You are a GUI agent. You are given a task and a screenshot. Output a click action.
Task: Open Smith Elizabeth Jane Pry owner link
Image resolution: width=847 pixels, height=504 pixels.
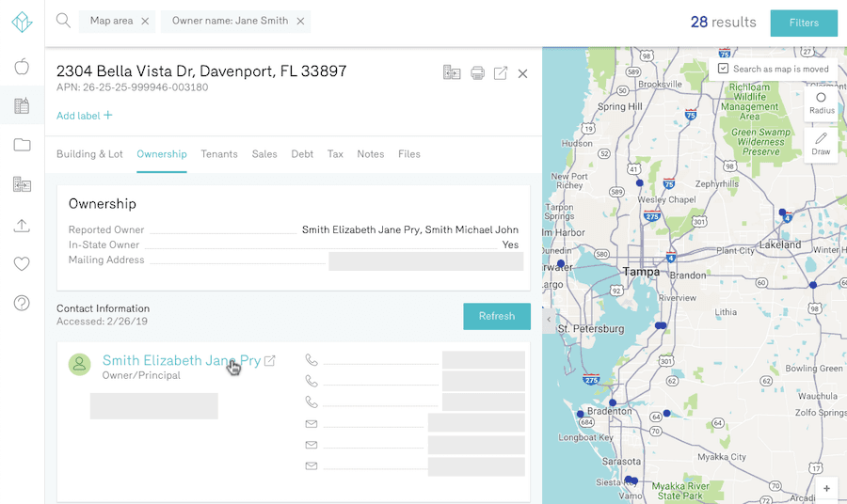[x=181, y=360]
